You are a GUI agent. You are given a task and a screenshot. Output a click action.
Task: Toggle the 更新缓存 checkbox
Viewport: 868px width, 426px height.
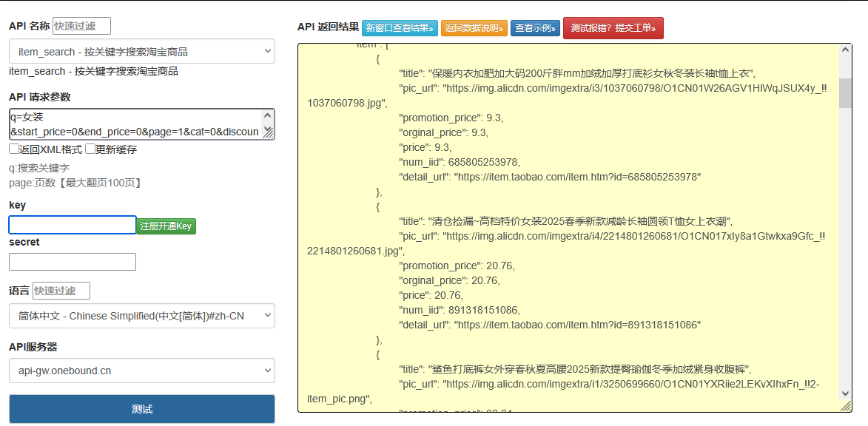click(90, 149)
